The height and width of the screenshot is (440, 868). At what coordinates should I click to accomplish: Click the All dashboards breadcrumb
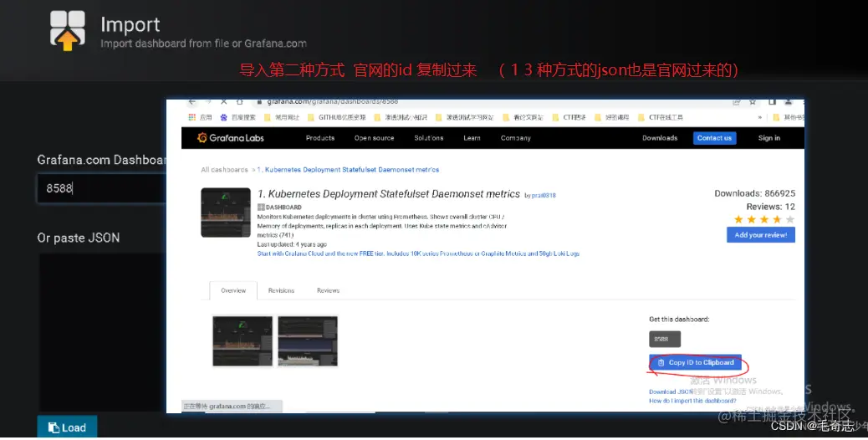[x=224, y=170]
